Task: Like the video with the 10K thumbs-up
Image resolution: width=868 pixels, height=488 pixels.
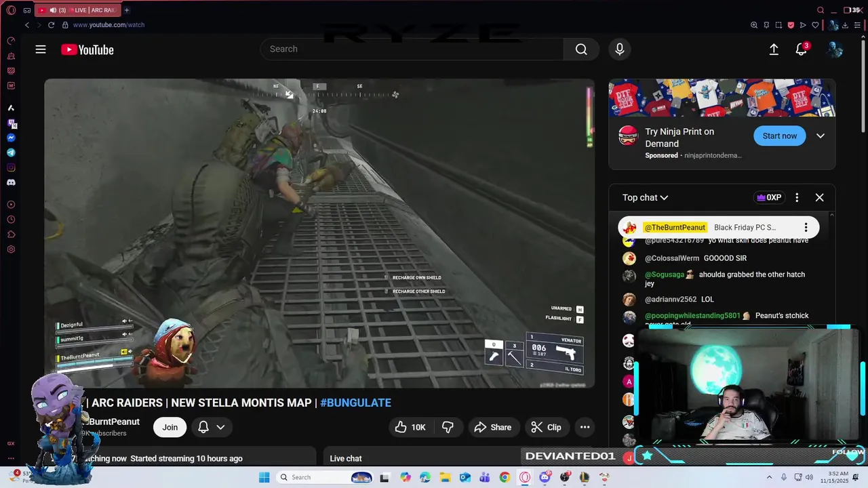Action: 410,427
